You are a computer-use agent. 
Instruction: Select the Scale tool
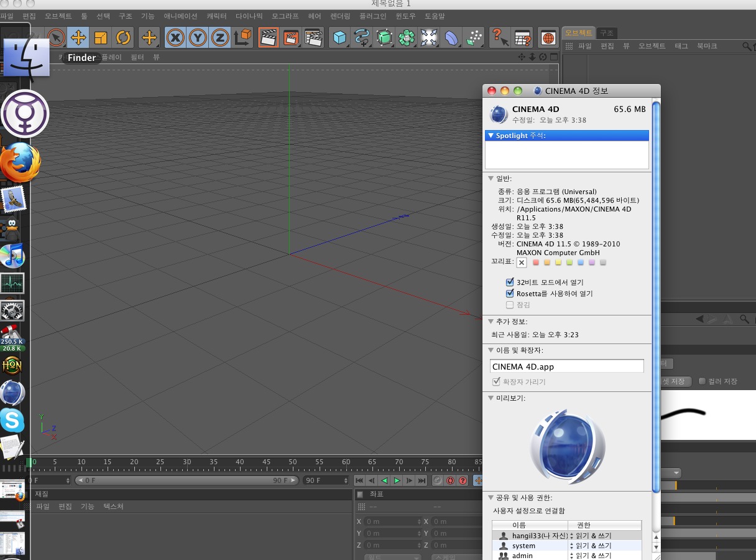point(101,38)
